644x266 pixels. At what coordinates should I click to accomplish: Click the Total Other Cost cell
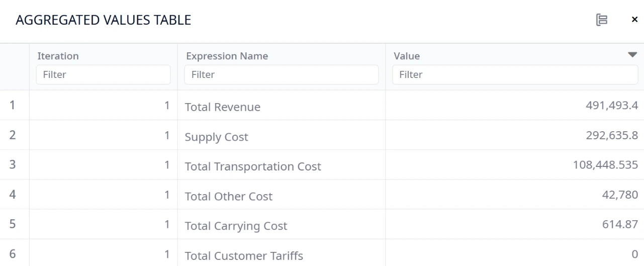(229, 196)
